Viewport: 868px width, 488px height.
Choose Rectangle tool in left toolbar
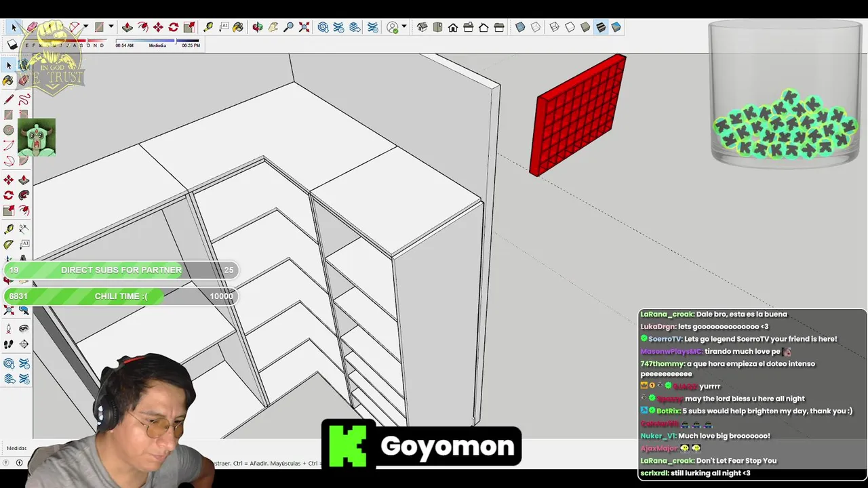(8, 115)
